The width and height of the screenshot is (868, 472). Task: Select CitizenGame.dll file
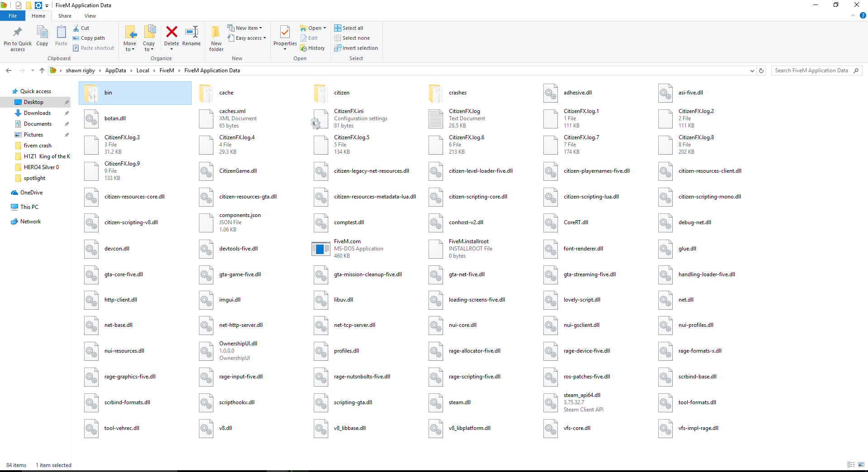(x=238, y=171)
